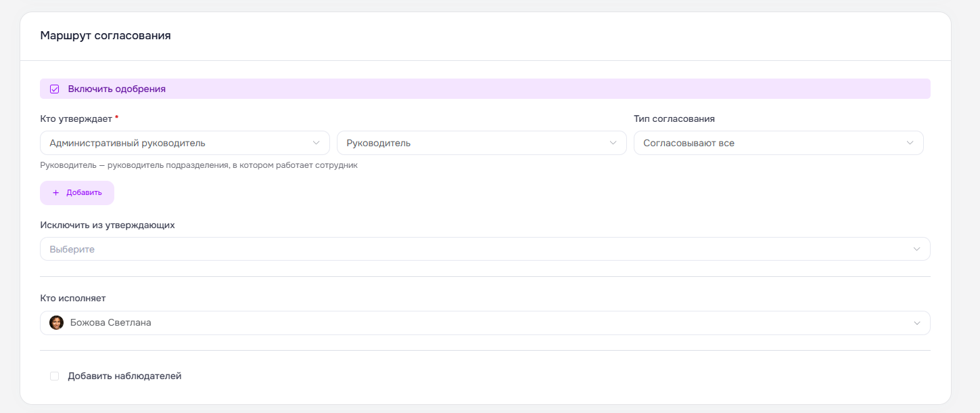The width and height of the screenshot is (980, 413).
Task: Click the chevron of Административный руководитель dropdown
Action: pyautogui.click(x=316, y=143)
